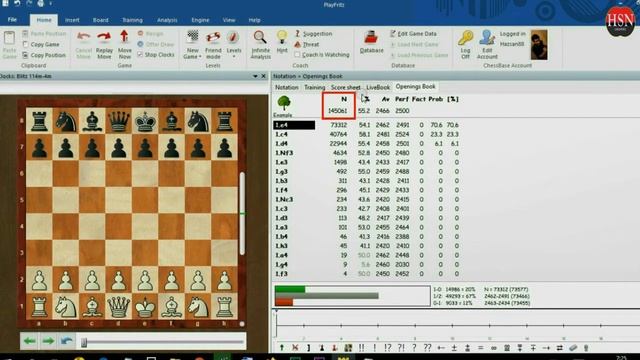Select the 1.c4 move row
The image size is (640, 360).
point(367,134)
